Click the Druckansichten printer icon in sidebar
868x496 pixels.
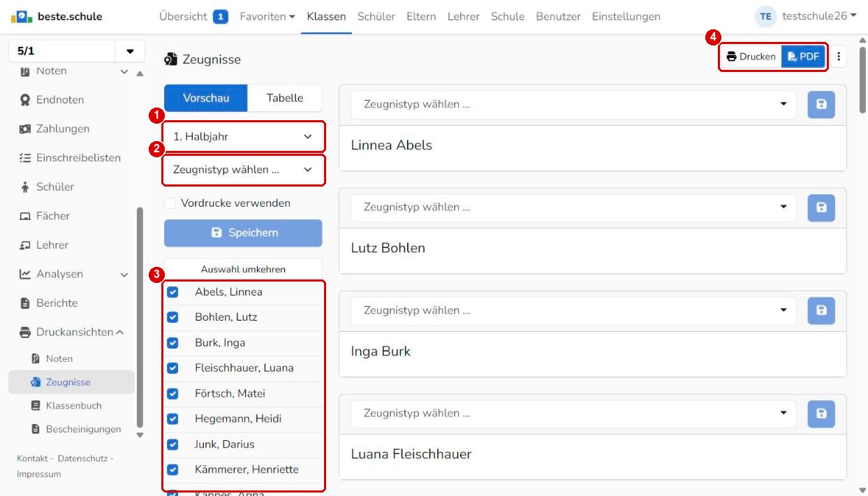pos(25,333)
